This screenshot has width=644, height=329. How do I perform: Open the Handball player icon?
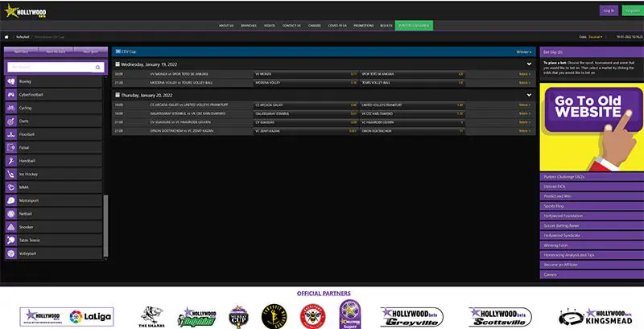coord(10,161)
